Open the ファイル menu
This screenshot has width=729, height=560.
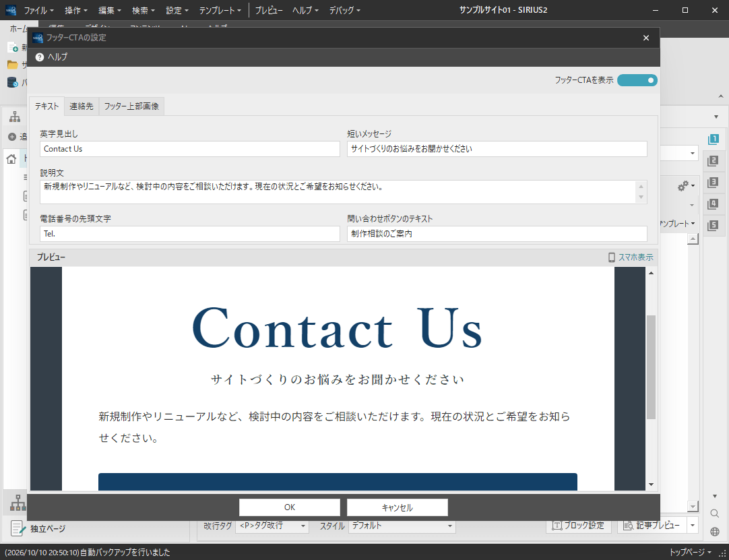coord(38,10)
